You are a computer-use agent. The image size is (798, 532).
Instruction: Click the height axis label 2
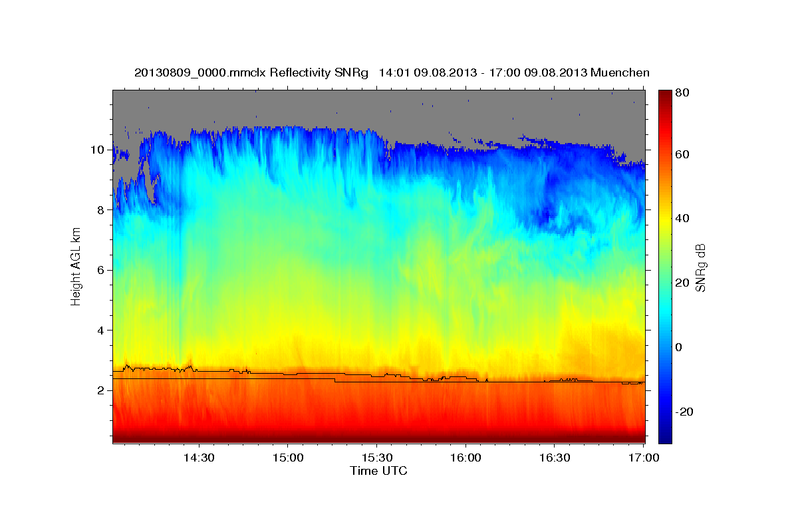[100, 390]
